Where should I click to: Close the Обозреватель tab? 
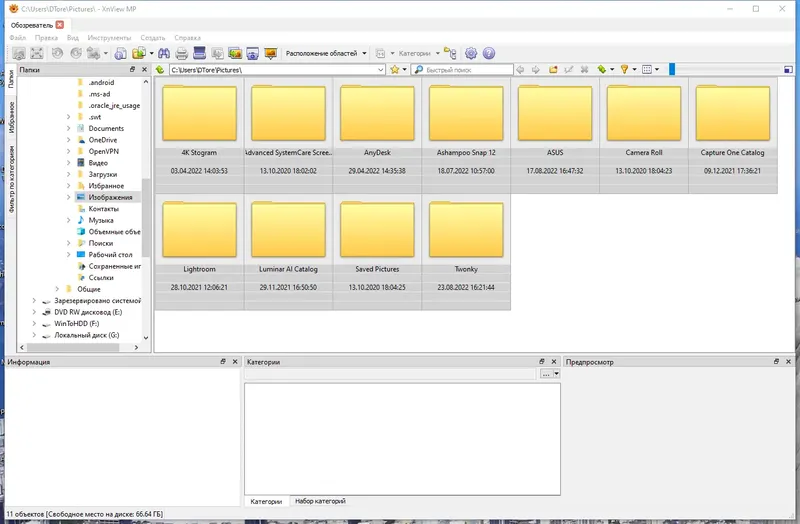coord(60,24)
